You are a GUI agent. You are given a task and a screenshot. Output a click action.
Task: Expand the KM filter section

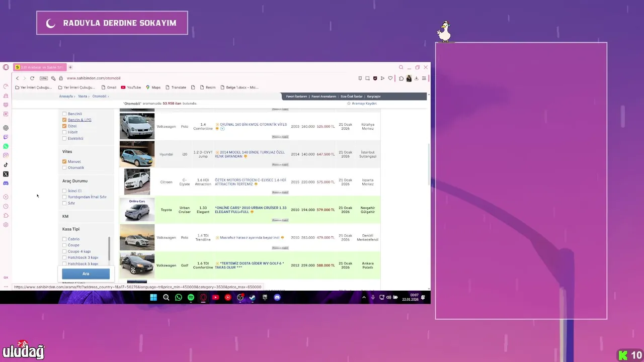tap(65, 216)
